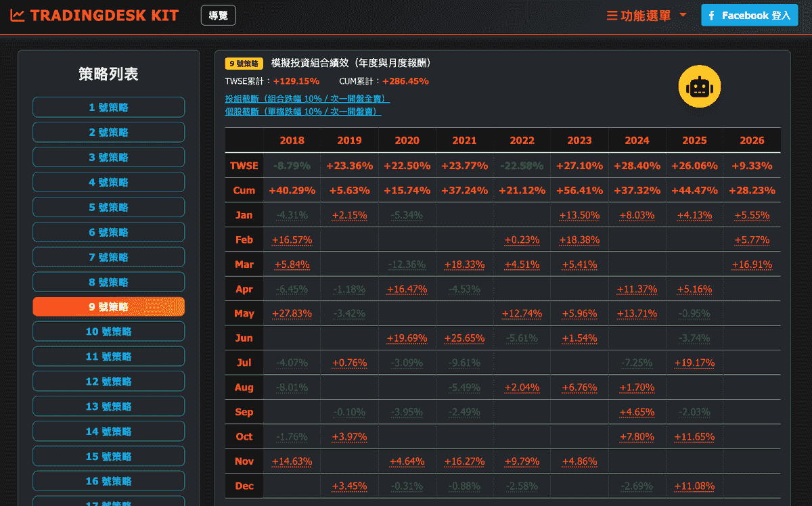Log in with the Facebook 登入 button

pyautogui.click(x=750, y=15)
